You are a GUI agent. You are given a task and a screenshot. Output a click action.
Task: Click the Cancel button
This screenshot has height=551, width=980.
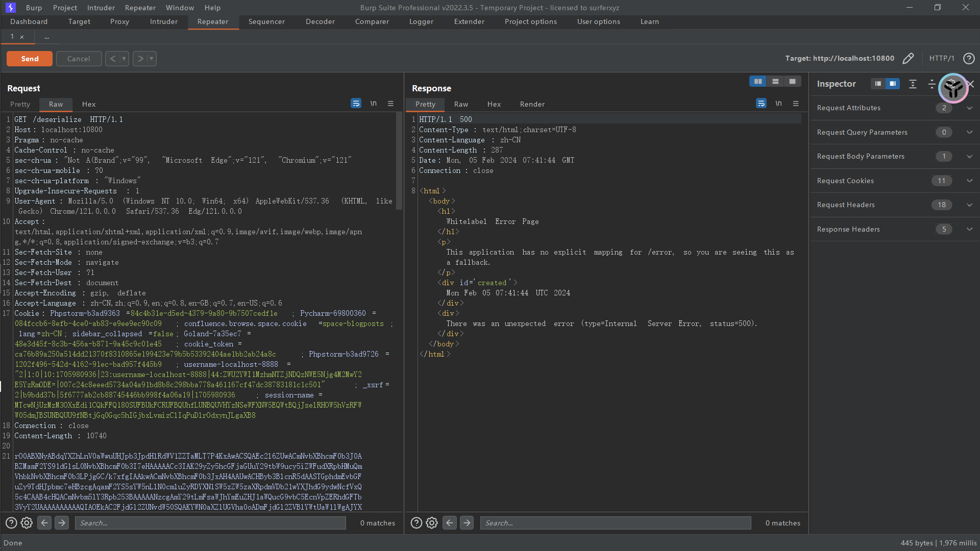[x=78, y=59]
